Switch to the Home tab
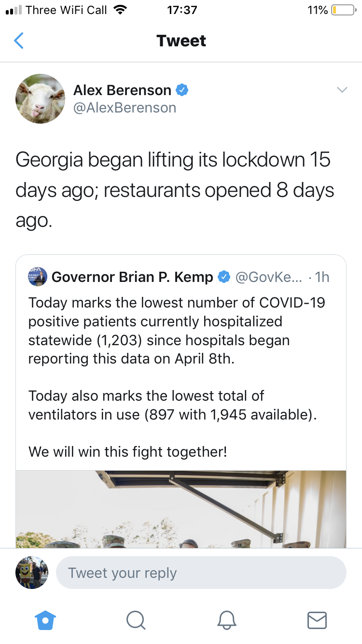Image resolution: width=362 pixels, height=644 pixels. pyautogui.click(x=45, y=620)
